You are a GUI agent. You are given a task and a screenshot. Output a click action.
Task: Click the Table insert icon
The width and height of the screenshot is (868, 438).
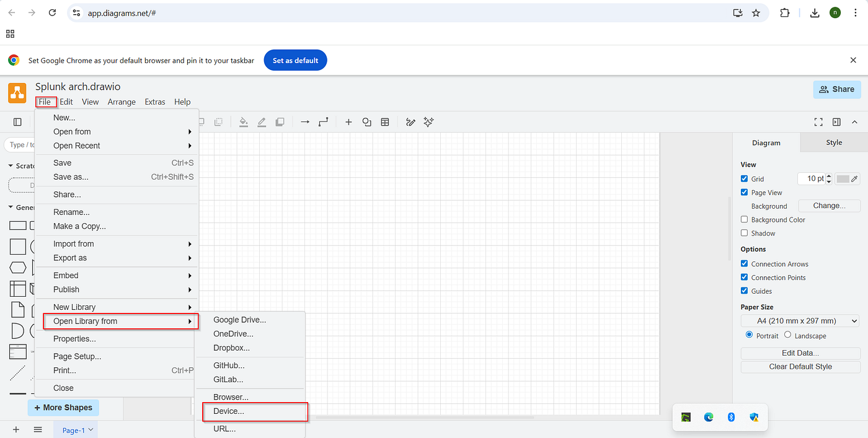tap(385, 122)
